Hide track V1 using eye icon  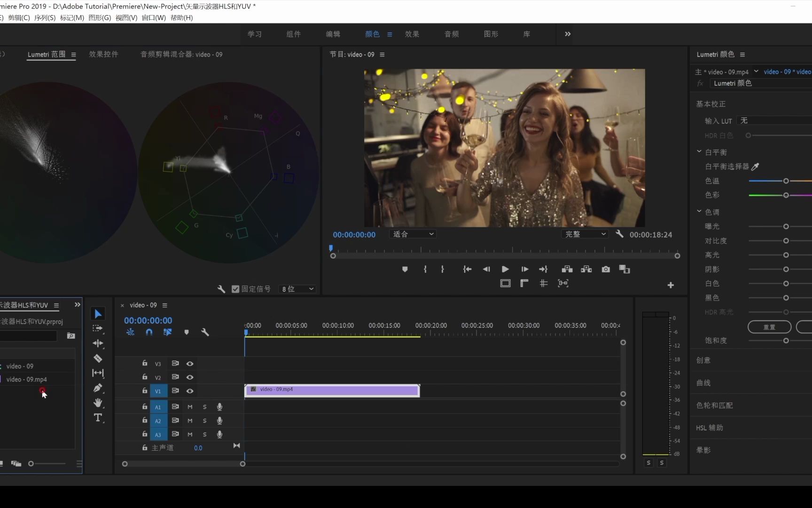[190, 391]
